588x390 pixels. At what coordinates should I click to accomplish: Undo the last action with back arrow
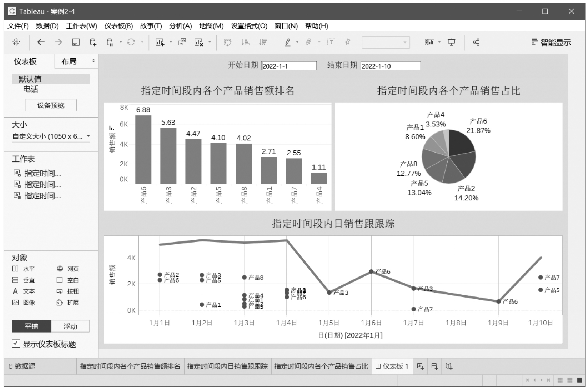[41, 42]
